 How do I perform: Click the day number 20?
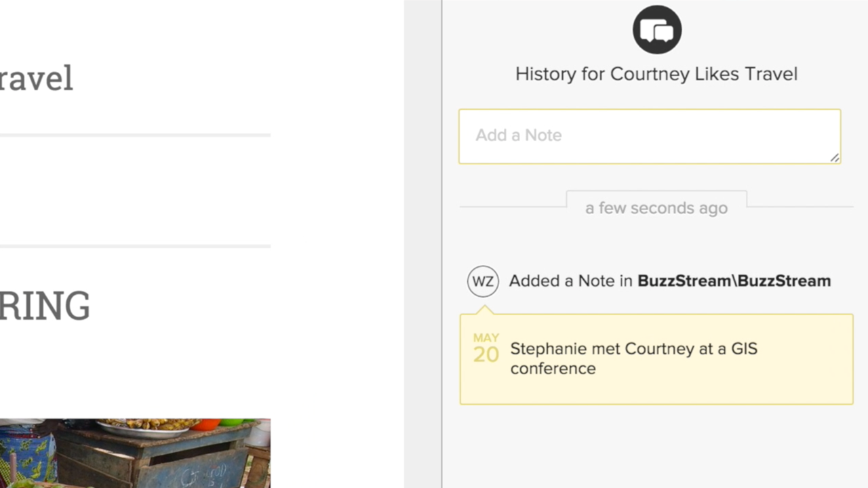pos(486,354)
